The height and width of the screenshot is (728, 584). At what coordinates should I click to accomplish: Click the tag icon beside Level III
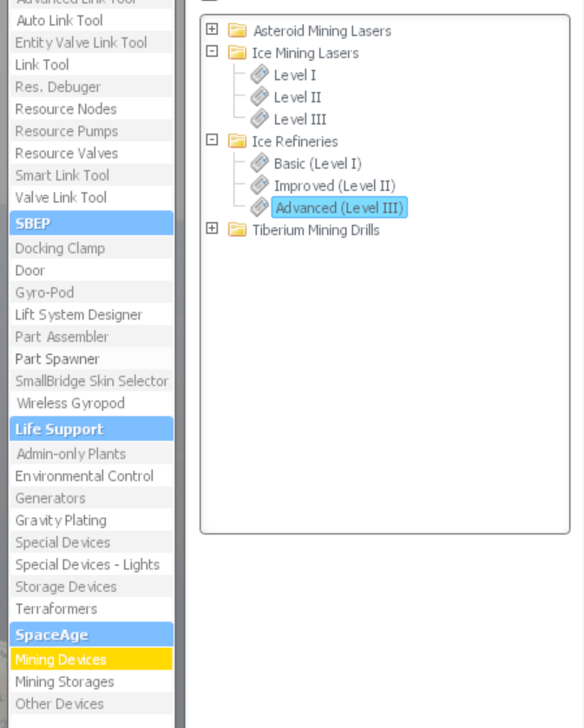click(259, 119)
